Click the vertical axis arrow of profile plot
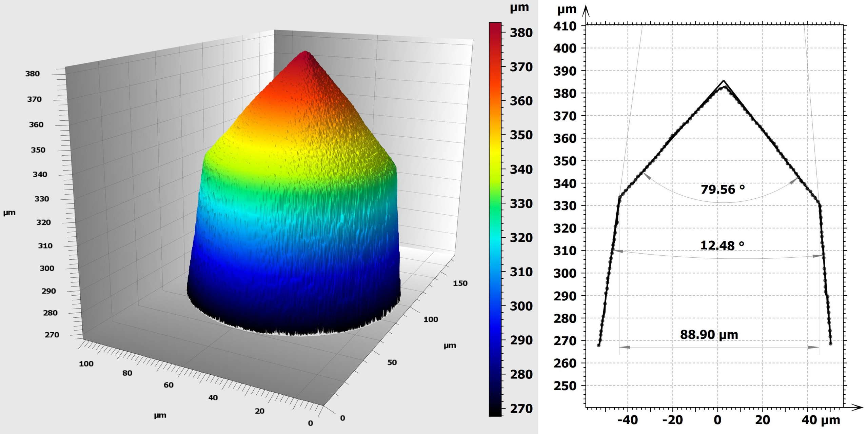This screenshot has height=434, width=868. [x=586, y=9]
